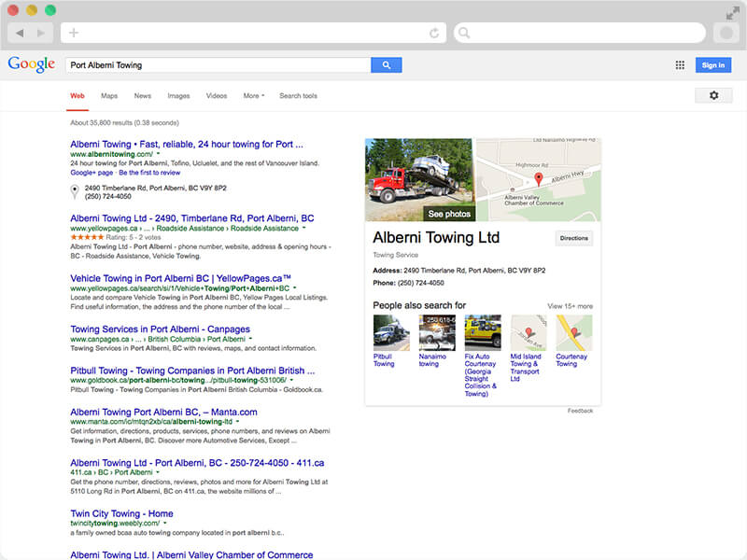Screen dimensions: 747x560
Task: Switch to the Videos tab
Action: [217, 96]
